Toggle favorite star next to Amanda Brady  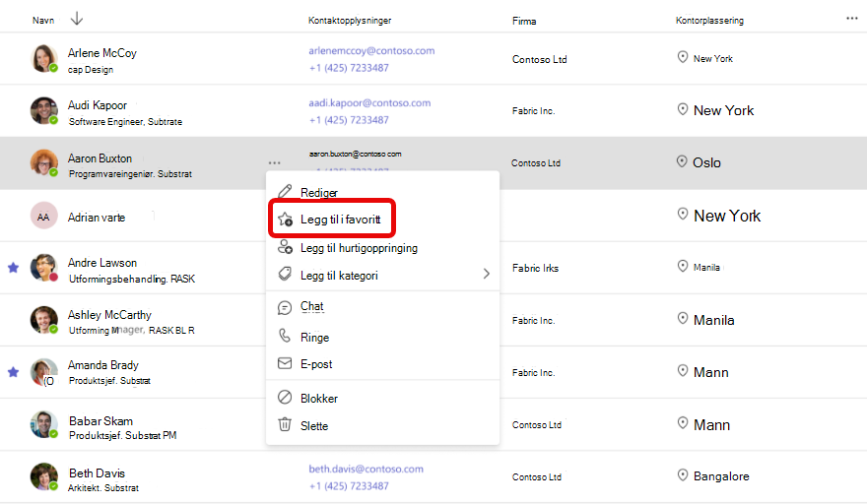tap(13, 372)
